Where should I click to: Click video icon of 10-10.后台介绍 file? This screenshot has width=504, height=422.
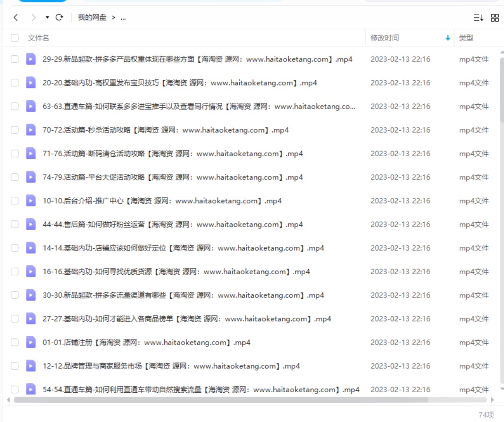31,201
